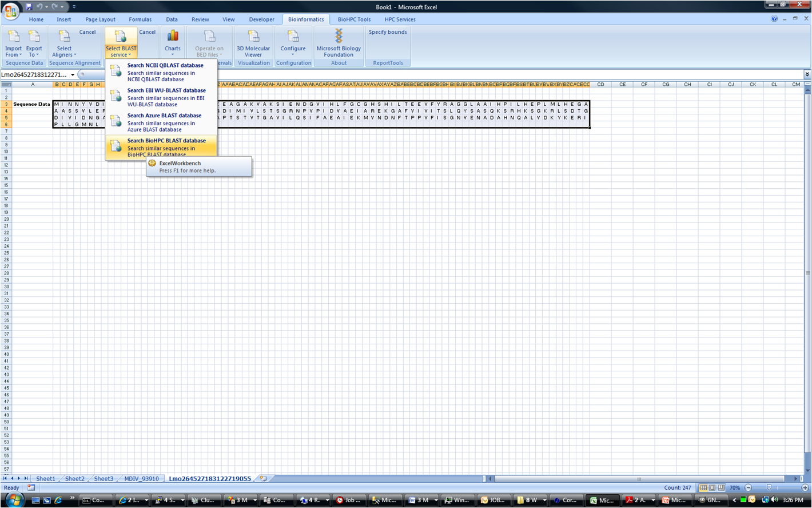
Task: Go to last sheet tab arrow
Action: pos(26,478)
